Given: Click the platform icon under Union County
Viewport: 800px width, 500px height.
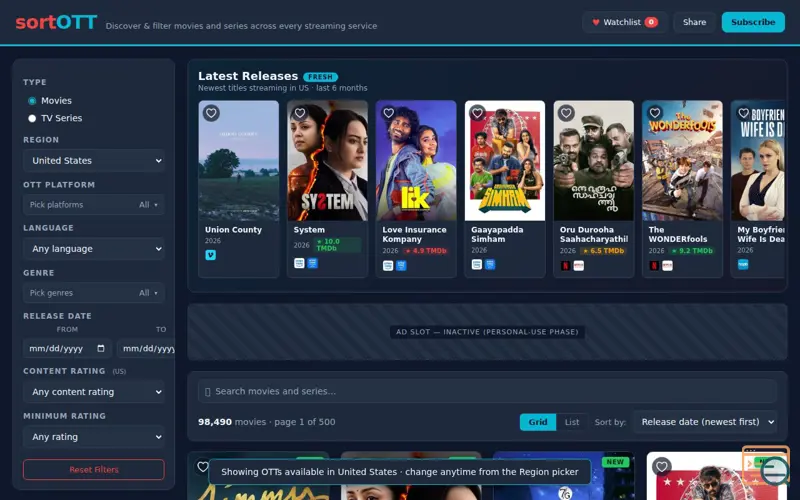Looking at the screenshot, I should point(211,255).
